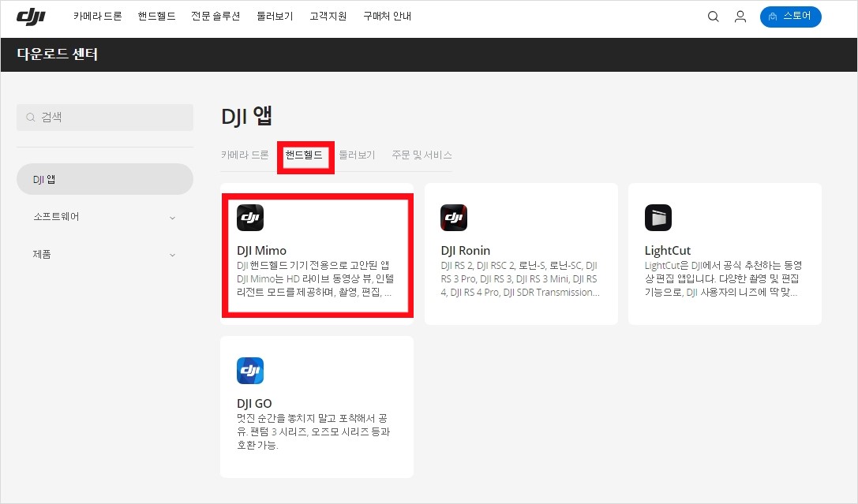Click the DJI Mimo app icon
The height and width of the screenshot is (504, 858).
click(250, 218)
